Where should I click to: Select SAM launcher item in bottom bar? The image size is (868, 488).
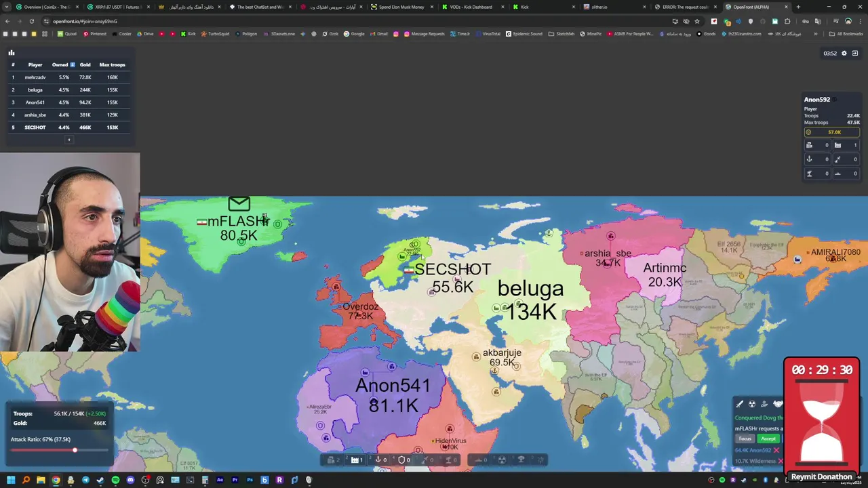coord(449,460)
